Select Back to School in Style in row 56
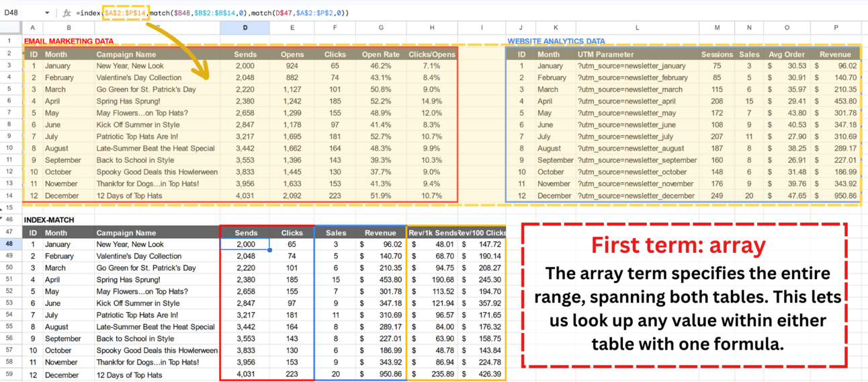868x382 pixels. tap(157, 339)
